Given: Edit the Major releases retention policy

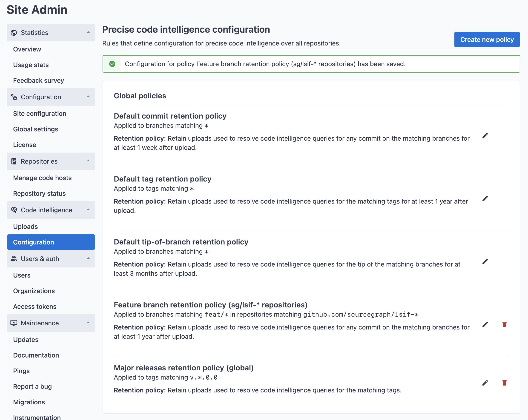Looking at the screenshot, I should point(485,383).
